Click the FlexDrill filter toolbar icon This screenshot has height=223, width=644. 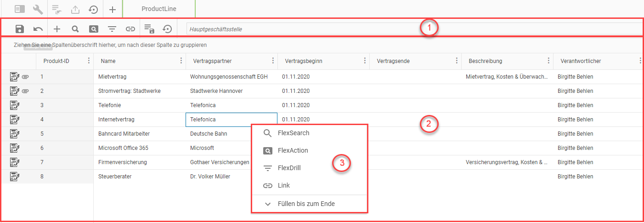click(x=112, y=29)
